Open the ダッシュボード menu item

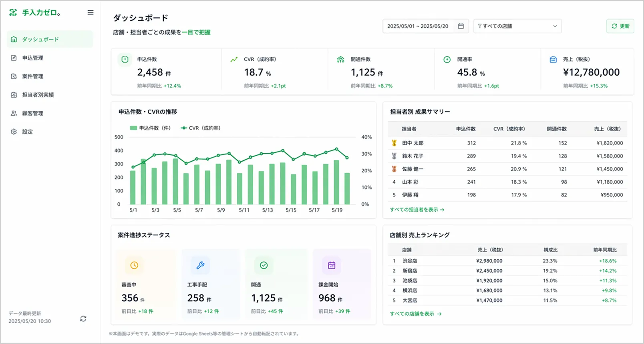coord(50,39)
